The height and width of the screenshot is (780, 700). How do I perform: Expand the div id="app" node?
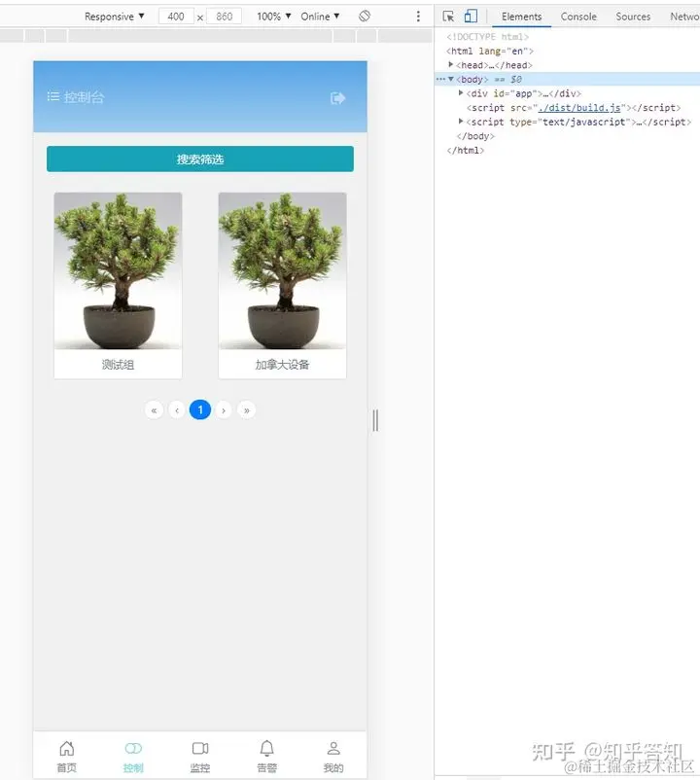461,93
